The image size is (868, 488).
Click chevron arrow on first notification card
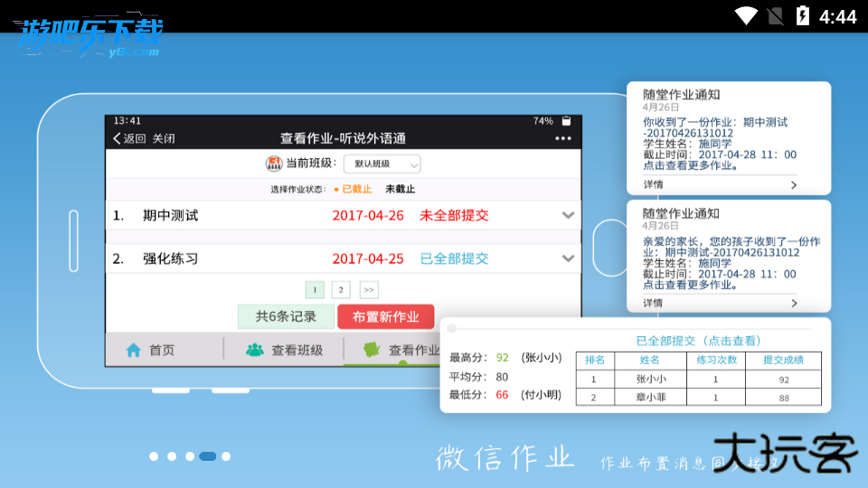click(x=794, y=184)
